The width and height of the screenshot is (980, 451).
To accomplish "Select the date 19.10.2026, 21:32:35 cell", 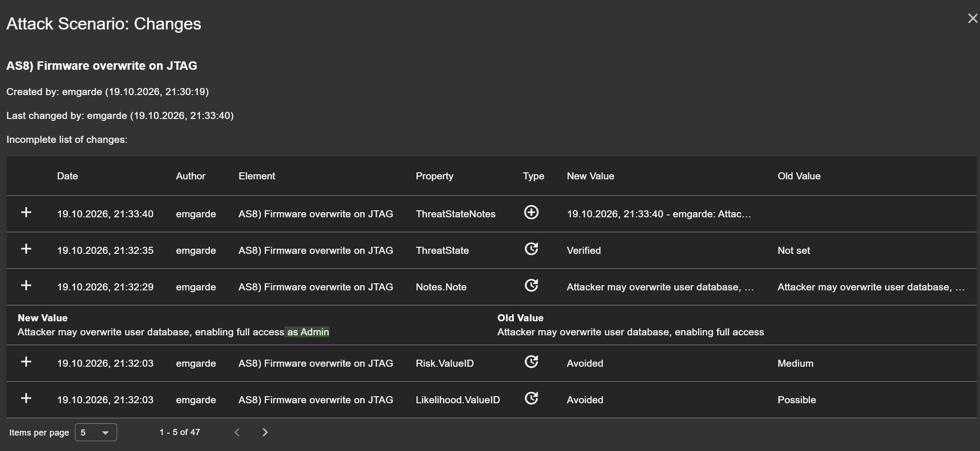I will (x=105, y=251).
